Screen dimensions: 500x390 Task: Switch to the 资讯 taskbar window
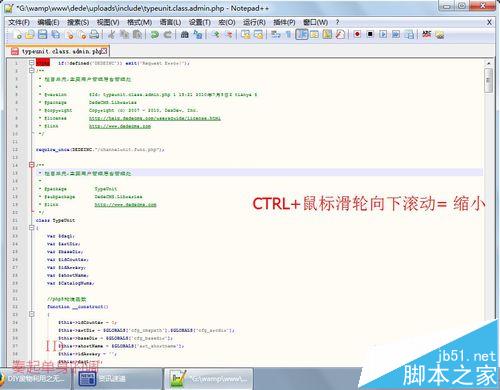pos(117,379)
